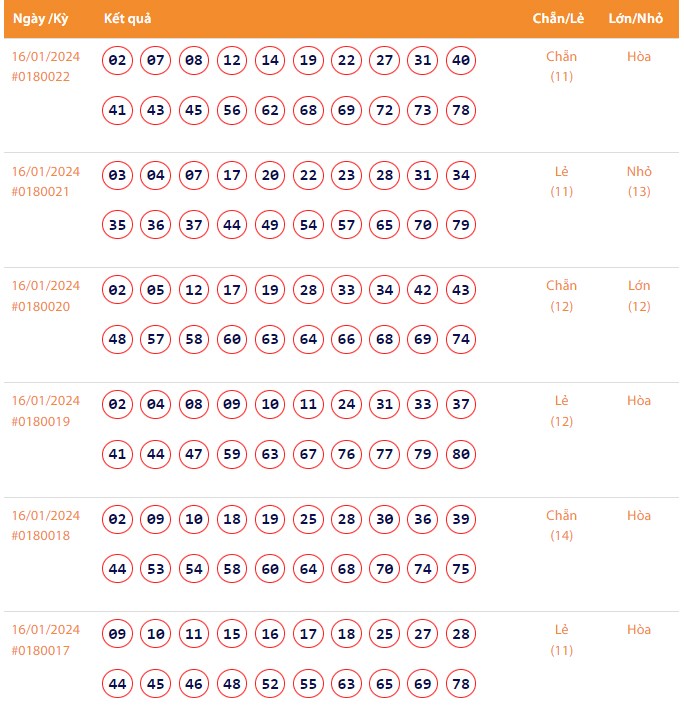Click the Nhỏ (13) result label
This screenshot has width=684, height=722.
click(x=639, y=181)
